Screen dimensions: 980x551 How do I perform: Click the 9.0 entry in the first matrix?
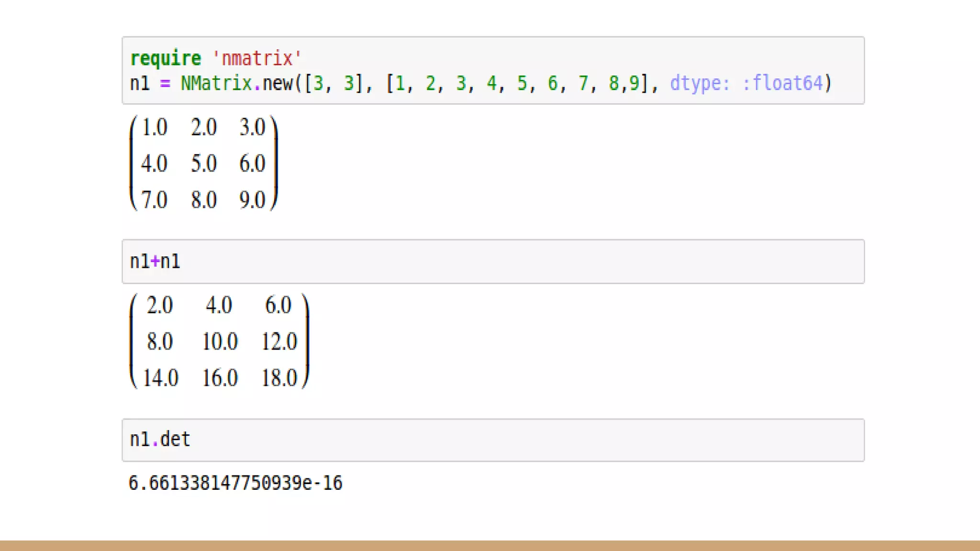[x=252, y=200]
